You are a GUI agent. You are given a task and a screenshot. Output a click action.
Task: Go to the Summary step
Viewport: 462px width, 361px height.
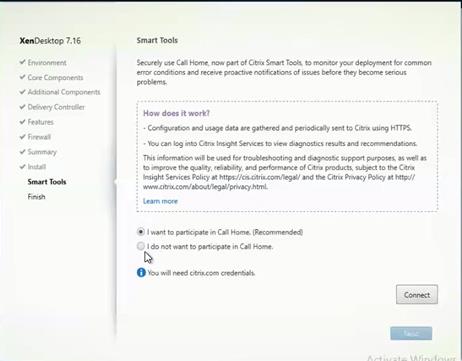click(x=42, y=152)
